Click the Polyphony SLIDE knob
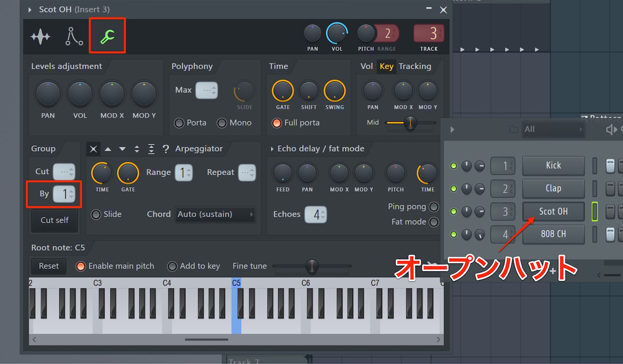The width and height of the screenshot is (623, 364). tap(244, 91)
